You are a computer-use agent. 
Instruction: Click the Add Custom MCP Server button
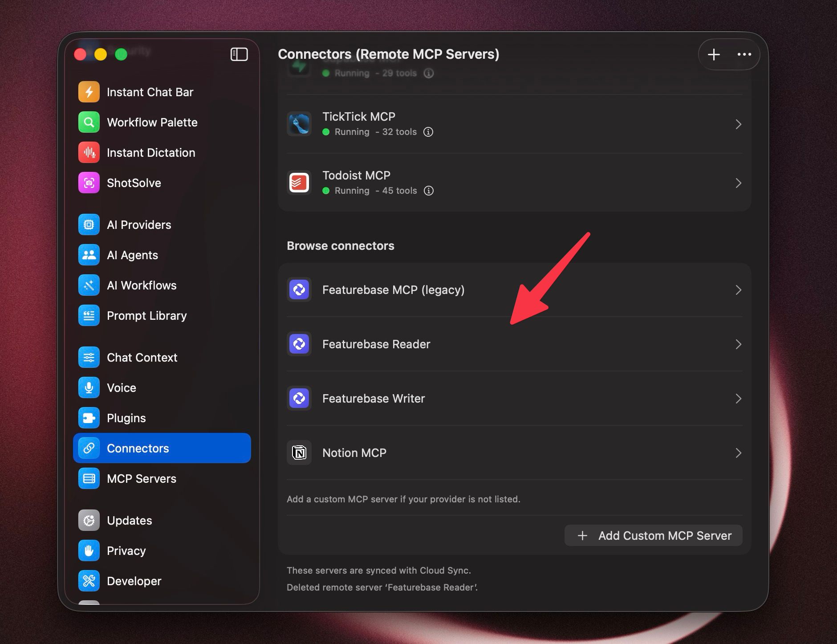tap(654, 535)
